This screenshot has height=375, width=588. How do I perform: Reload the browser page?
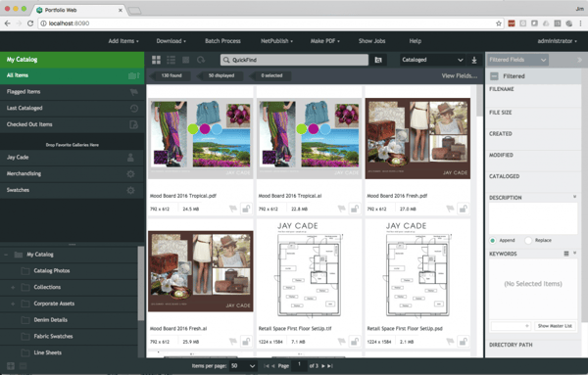click(30, 23)
